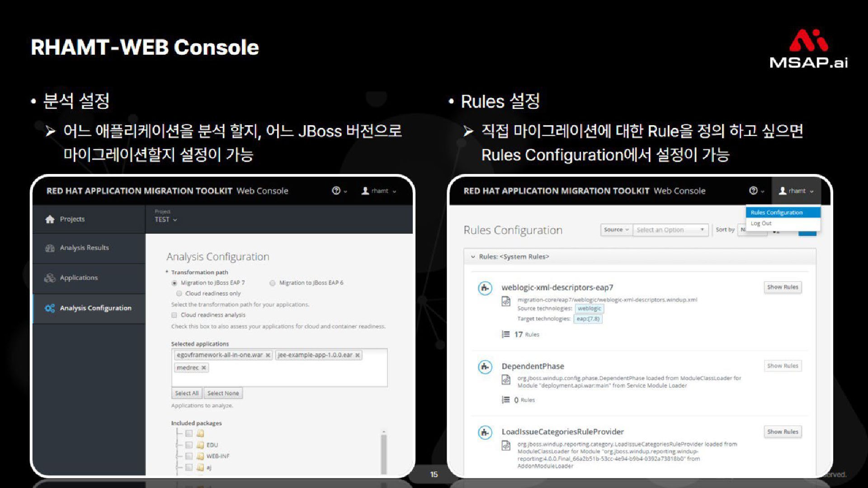868x488 pixels.
Task: Remove medrec application with its x icon
Action: tap(203, 368)
